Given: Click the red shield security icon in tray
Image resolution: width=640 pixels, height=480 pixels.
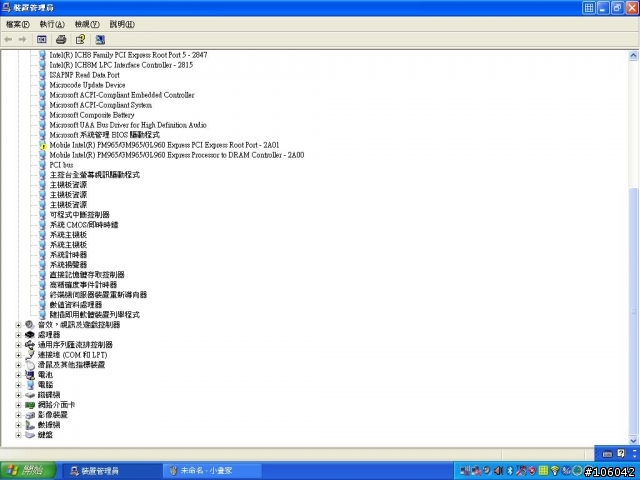Looking at the screenshot, I should pos(532,471).
